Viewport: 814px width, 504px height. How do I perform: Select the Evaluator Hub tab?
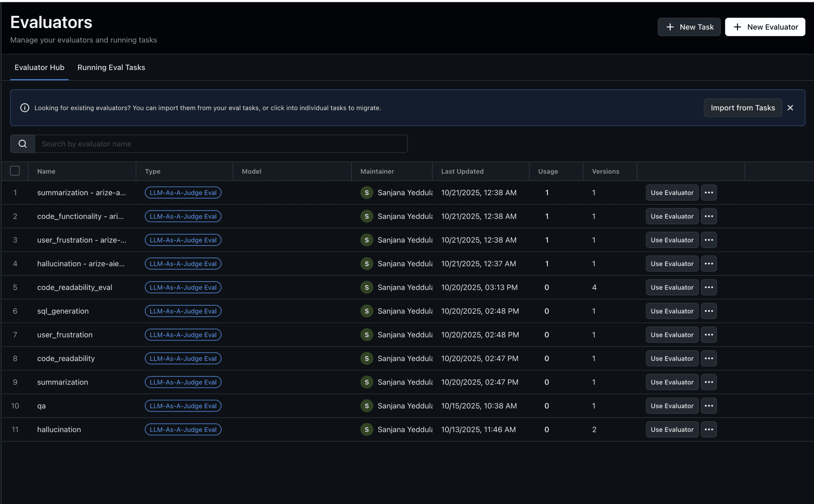coord(39,67)
